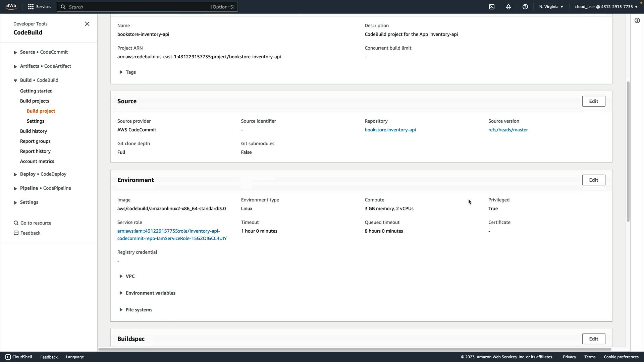Open Build history in sidebar
Screen dimensions: 644x362
[34, 131]
